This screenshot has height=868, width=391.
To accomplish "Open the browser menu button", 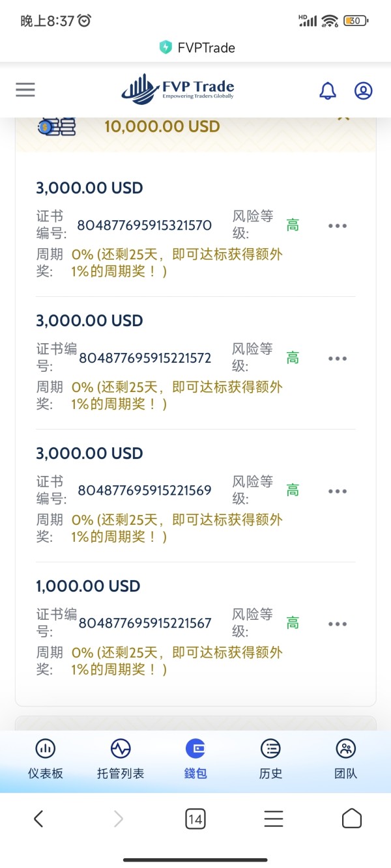I will 274,819.
